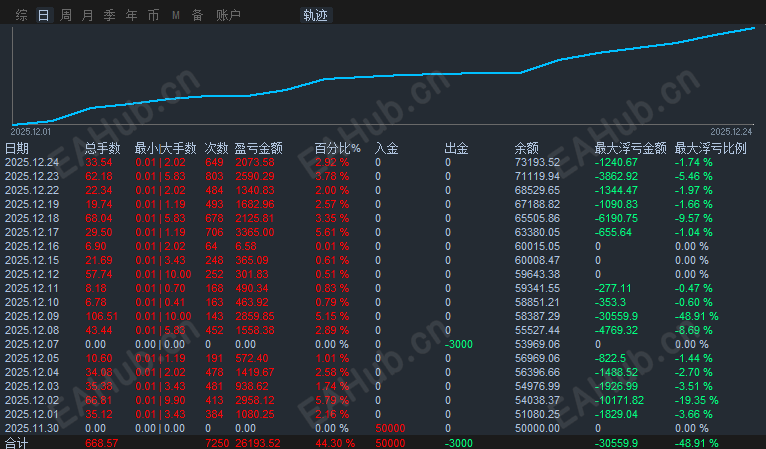
Task: Click floating loss -6190.75
Action: pyautogui.click(x=616, y=218)
